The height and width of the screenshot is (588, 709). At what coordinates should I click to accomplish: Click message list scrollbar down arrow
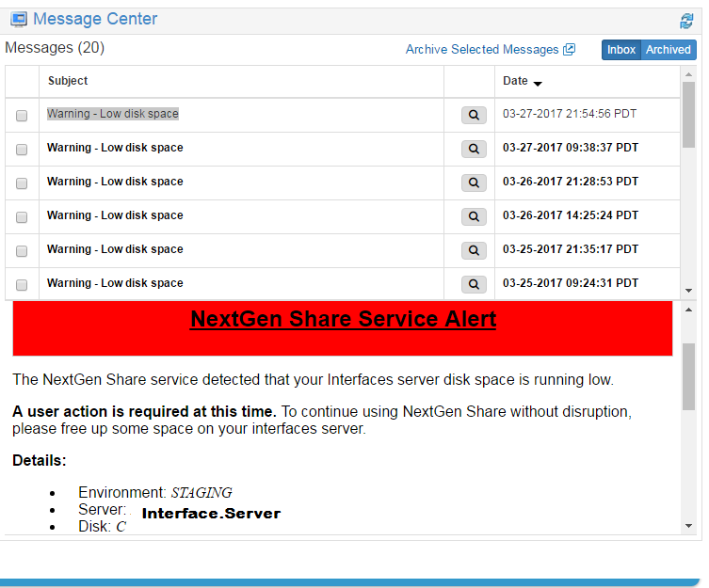688,291
